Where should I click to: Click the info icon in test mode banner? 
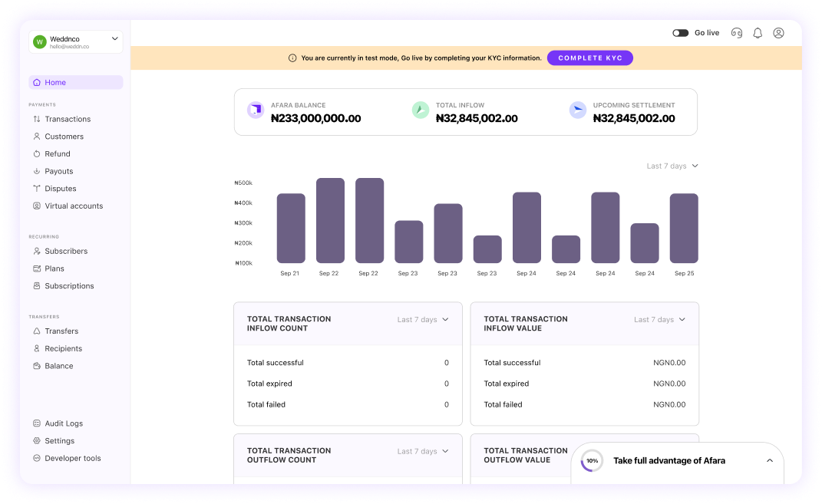point(292,58)
